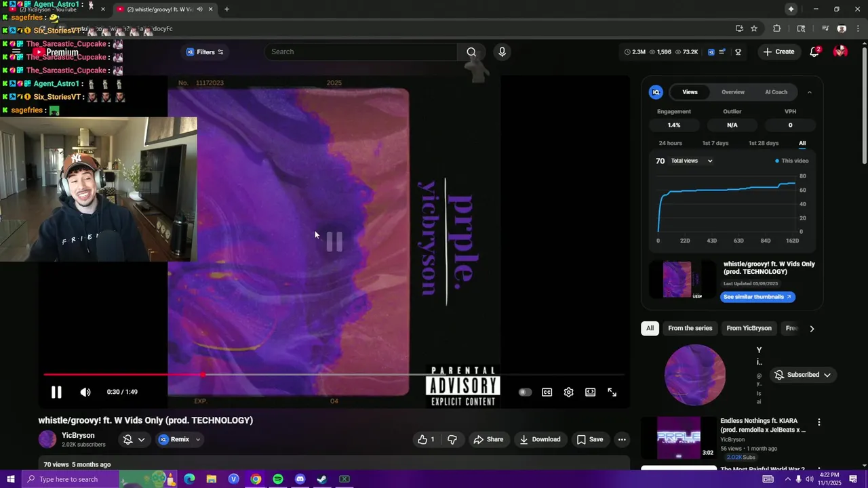Switch to theater mode

(591, 392)
